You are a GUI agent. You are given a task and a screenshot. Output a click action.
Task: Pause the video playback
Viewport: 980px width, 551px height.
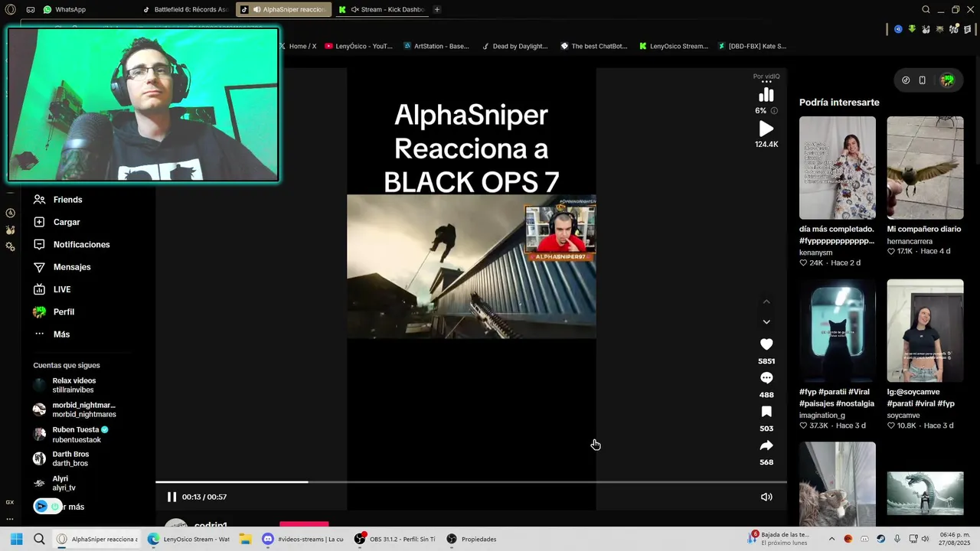click(171, 497)
